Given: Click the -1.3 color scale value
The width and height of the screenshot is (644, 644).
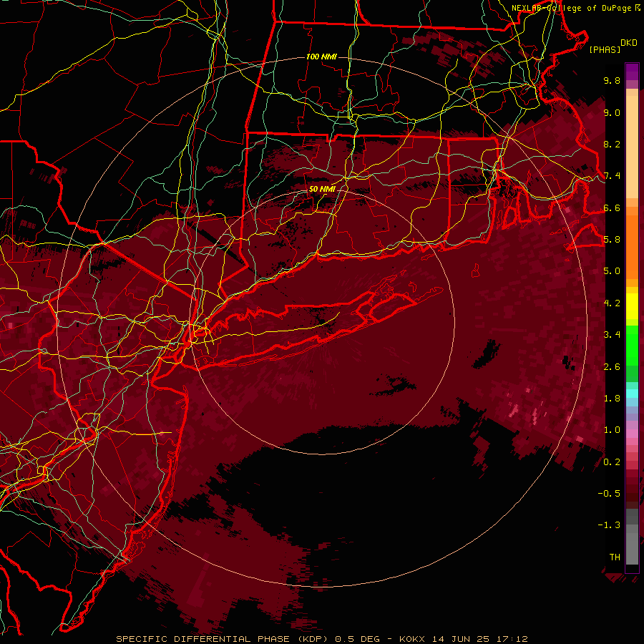Looking at the screenshot, I should 609,525.
